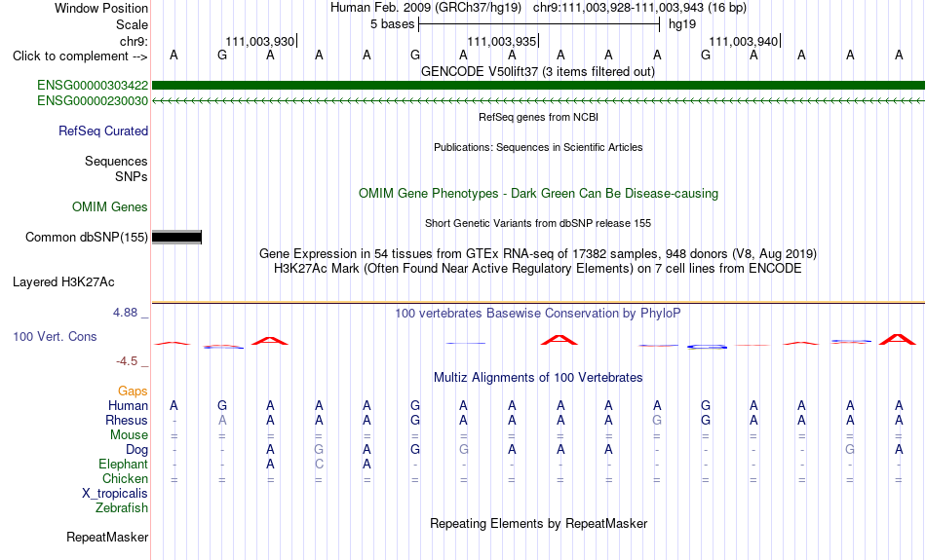
Task: Open Multiz Alignments of 100 Vertebrates title
Action: pyautogui.click(x=538, y=378)
